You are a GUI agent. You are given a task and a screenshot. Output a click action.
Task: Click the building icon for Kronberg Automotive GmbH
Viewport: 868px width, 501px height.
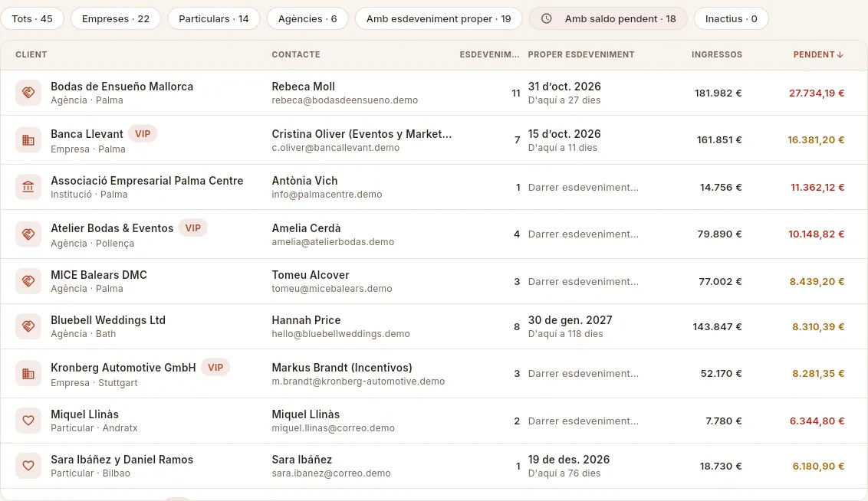pyautogui.click(x=28, y=374)
